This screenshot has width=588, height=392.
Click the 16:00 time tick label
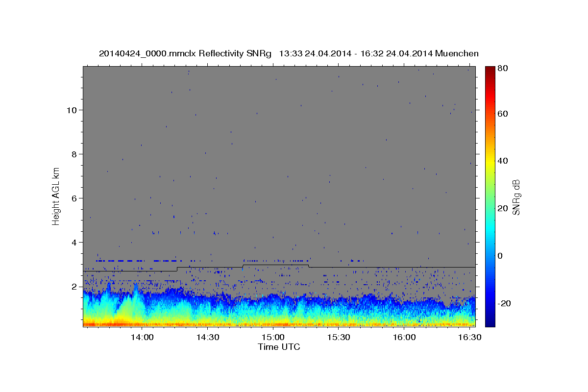click(x=404, y=338)
